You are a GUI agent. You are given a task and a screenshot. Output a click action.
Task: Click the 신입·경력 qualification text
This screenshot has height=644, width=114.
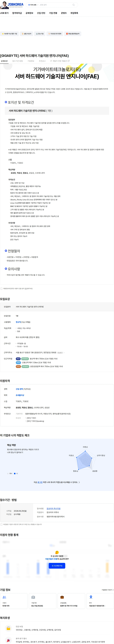click(19, 389)
